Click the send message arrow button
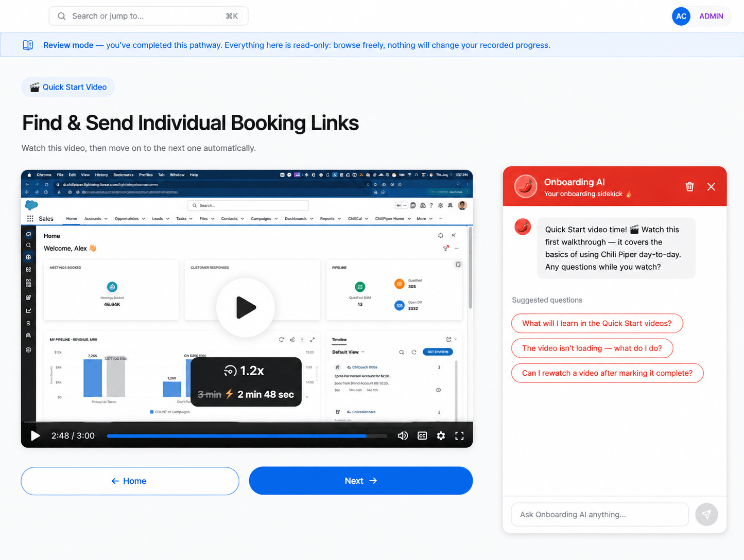This screenshot has width=744, height=560. [x=706, y=515]
